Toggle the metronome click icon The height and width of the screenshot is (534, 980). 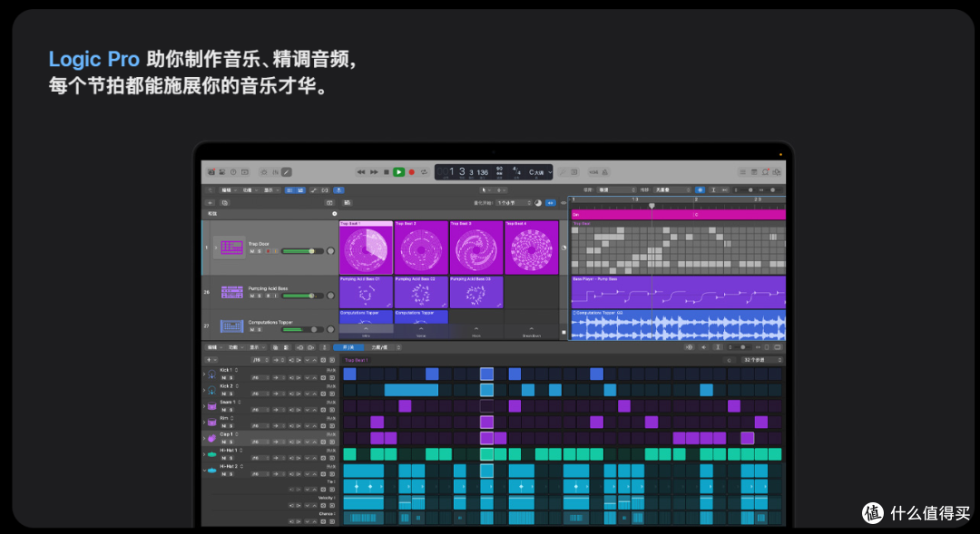[605, 172]
